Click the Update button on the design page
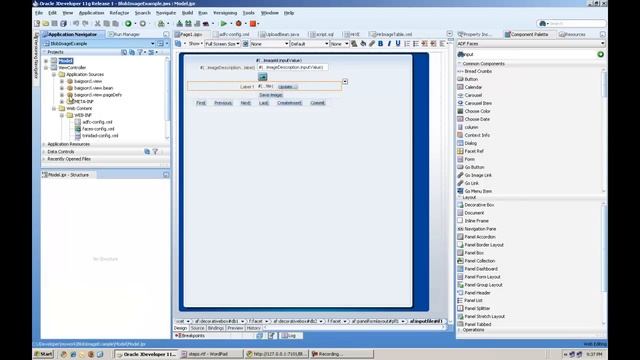The width and height of the screenshot is (640, 360). click(x=287, y=87)
